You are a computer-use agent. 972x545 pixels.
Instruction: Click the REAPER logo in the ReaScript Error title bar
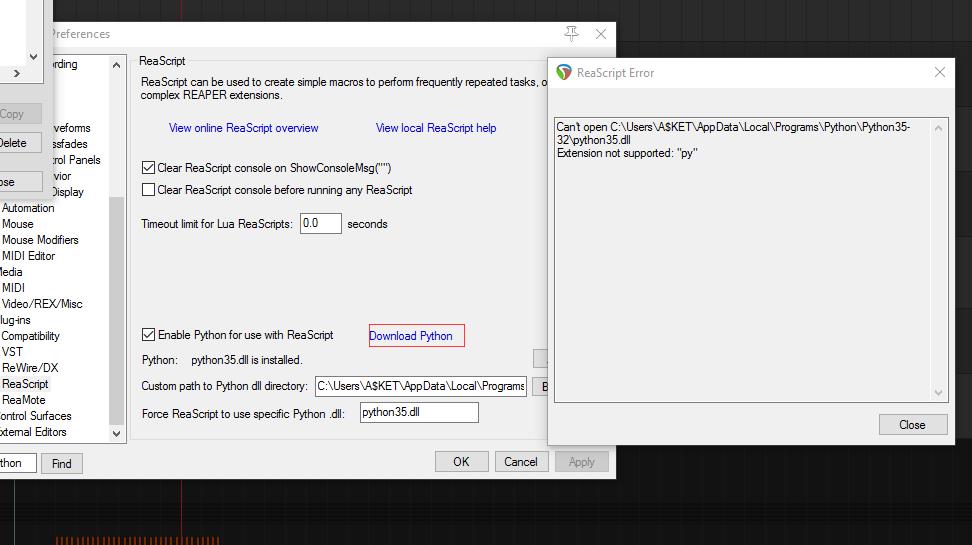click(563, 73)
